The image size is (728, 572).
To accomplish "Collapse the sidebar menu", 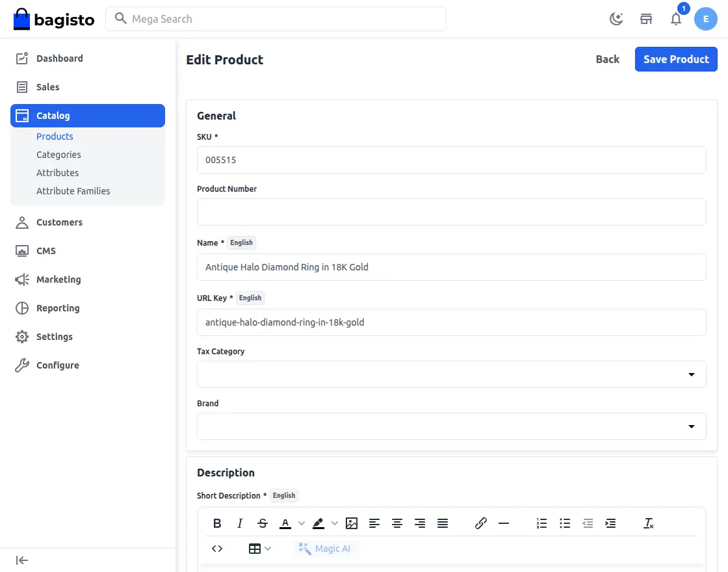I will coord(22,560).
